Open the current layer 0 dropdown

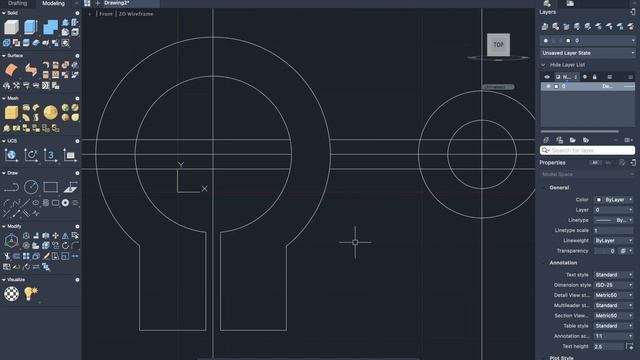tap(588, 41)
